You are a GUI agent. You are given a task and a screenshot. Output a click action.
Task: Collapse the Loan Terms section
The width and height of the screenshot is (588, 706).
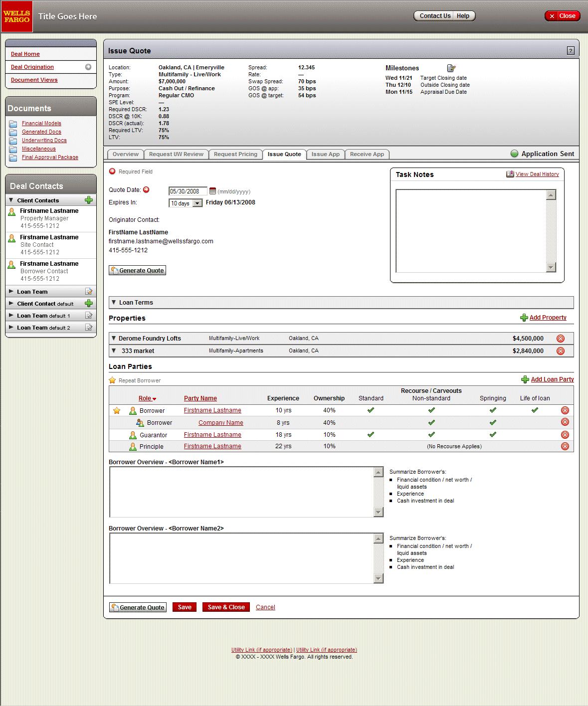tap(114, 303)
